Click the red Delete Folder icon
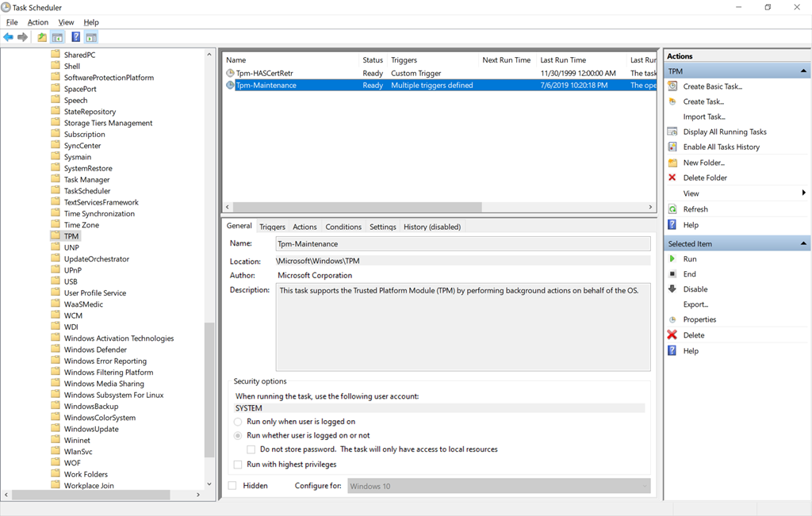 click(x=672, y=178)
